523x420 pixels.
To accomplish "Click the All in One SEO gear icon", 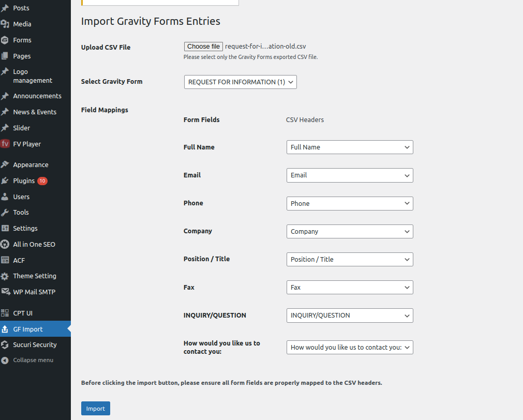I will [x=5, y=244].
